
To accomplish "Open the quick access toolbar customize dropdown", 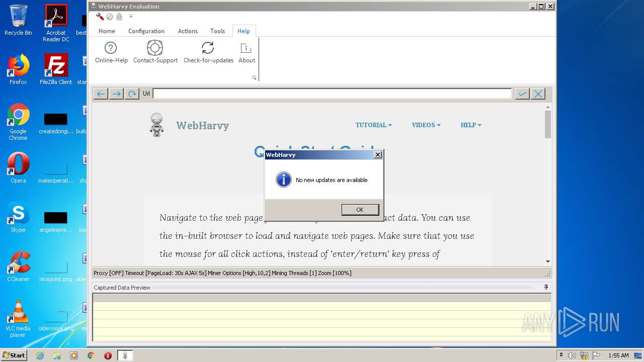I will pyautogui.click(x=131, y=17).
